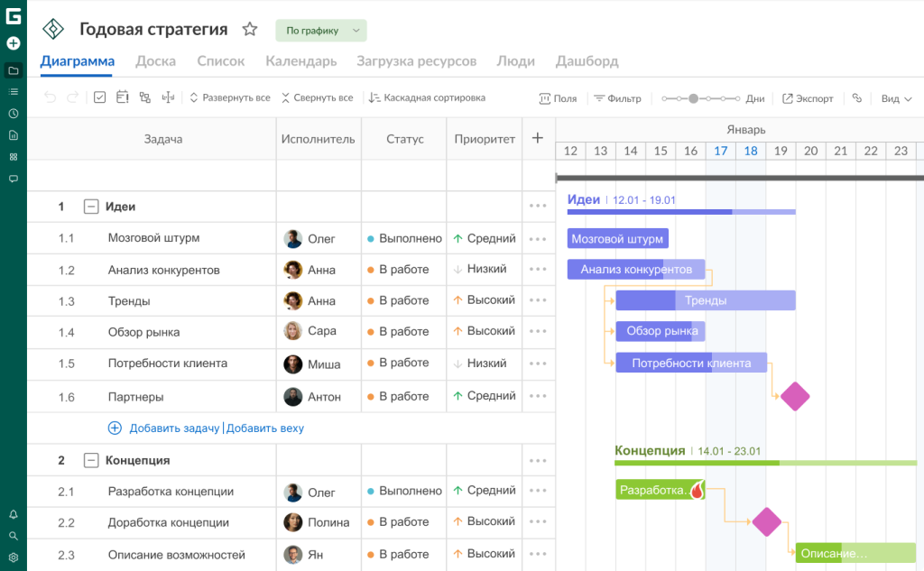Open notifications bell in left sidebar
Screen dimensions: 924x571
click(13, 514)
